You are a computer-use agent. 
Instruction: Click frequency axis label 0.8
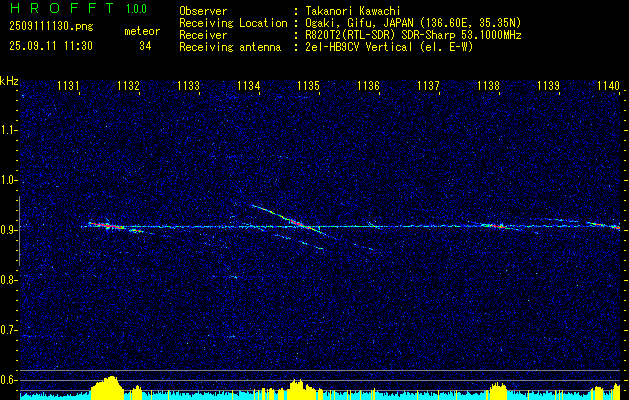pyautogui.click(x=9, y=280)
